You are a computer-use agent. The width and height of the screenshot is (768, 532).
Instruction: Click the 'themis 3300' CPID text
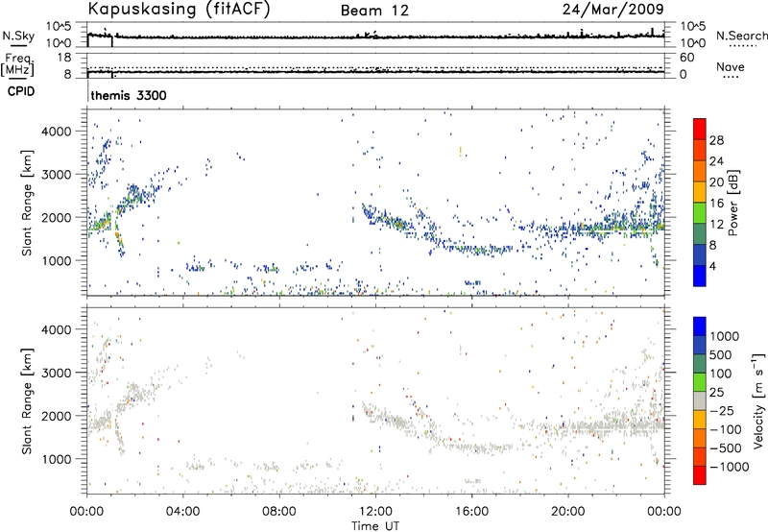tap(129, 95)
